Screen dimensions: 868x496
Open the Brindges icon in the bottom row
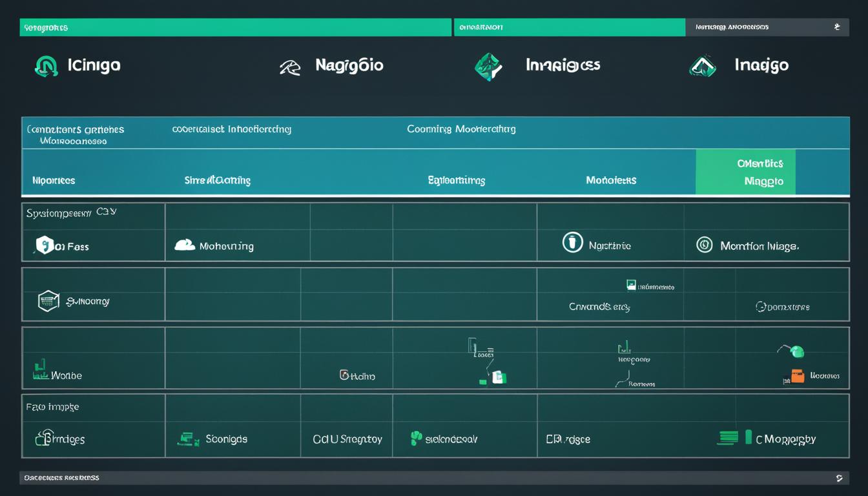tap(43, 439)
